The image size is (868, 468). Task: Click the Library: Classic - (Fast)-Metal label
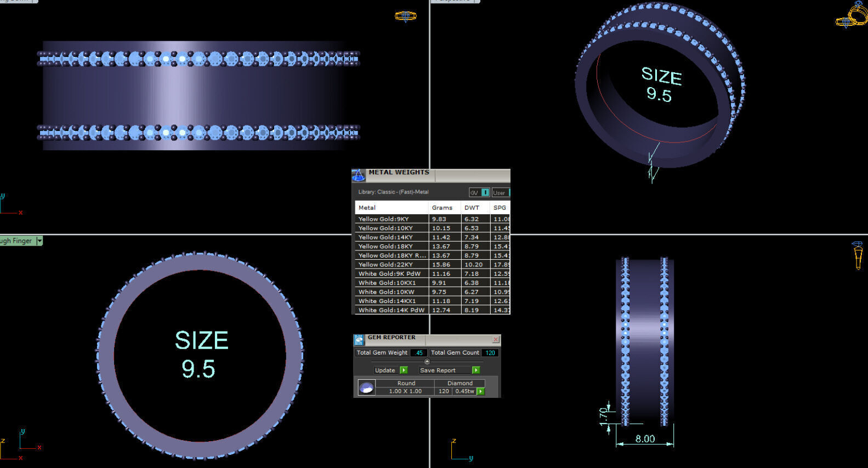[393, 192]
